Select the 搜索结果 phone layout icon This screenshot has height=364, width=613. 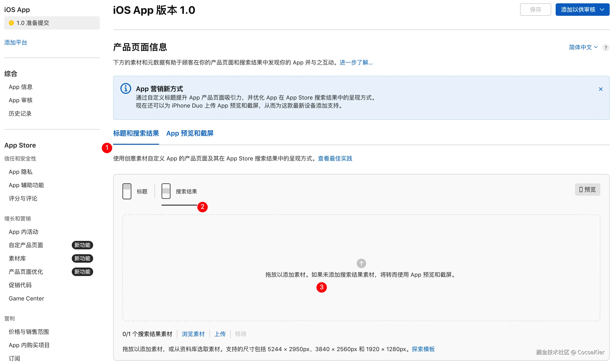tap(166, 191)
